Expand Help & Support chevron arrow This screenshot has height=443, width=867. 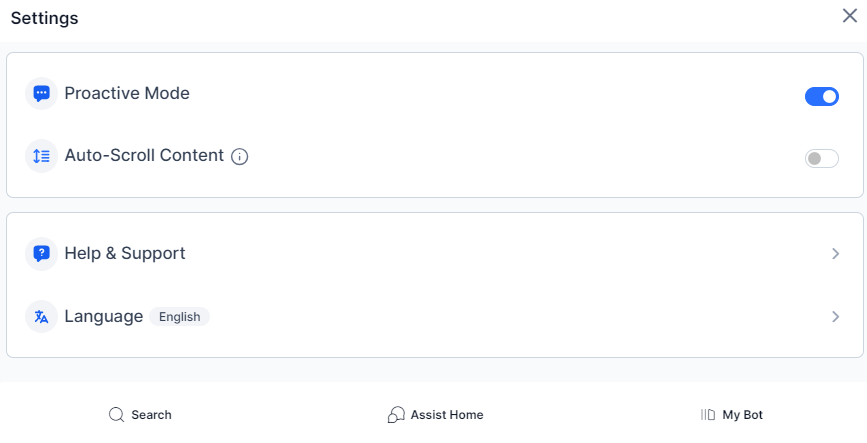click(835, 254)
